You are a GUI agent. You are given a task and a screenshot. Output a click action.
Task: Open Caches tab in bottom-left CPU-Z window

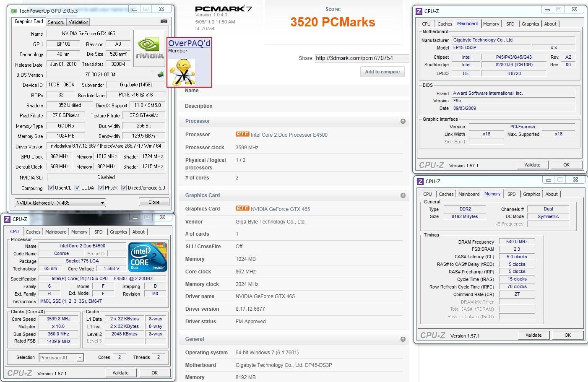(33, 232)
